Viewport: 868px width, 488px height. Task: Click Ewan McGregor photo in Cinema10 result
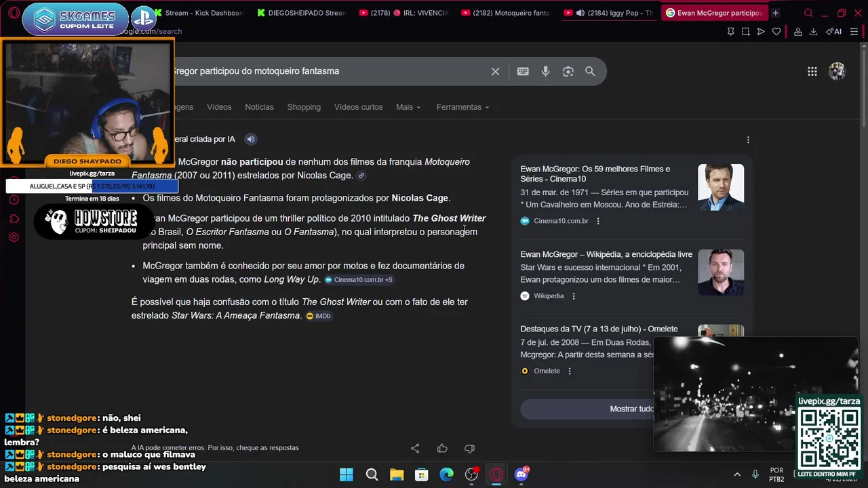[x=721, y=187]
